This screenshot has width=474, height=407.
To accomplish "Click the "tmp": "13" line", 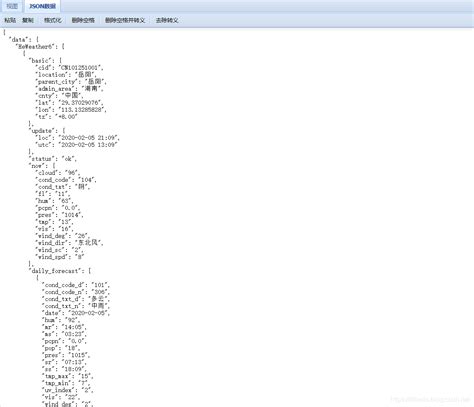I will [x=54, y=222].
